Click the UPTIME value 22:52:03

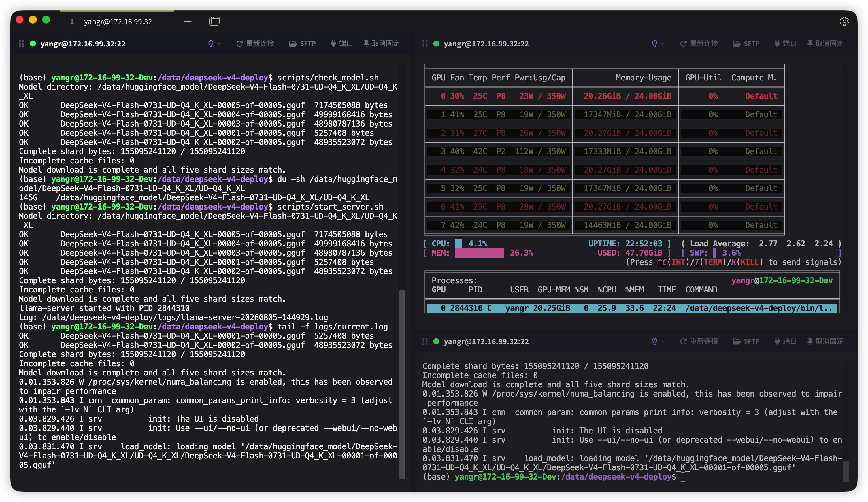pyautogui.click(x=644, y=244)
